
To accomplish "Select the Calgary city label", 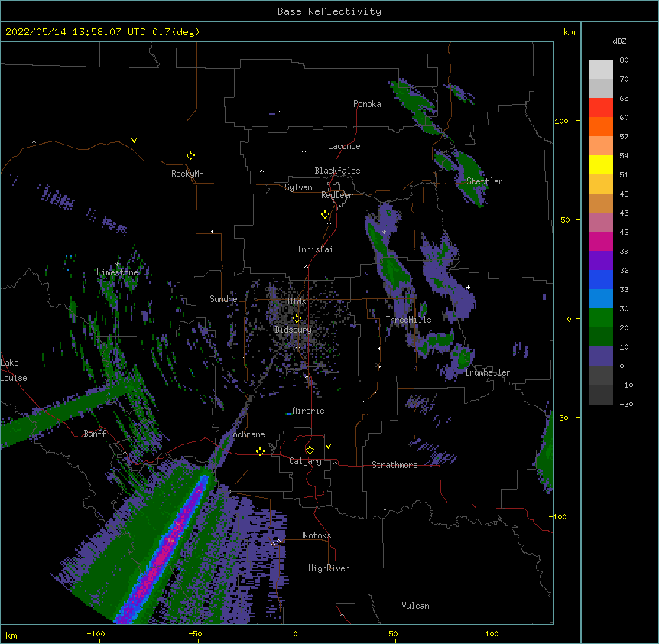I will tap(305, 461).
